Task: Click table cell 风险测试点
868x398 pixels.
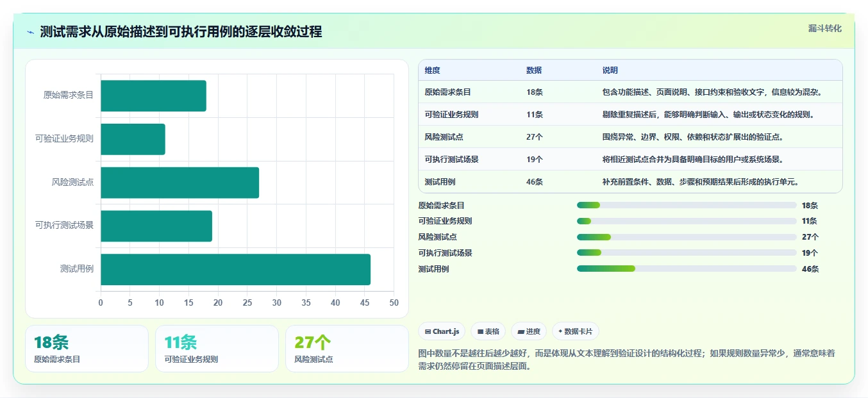Action: [x=444, y=137]
